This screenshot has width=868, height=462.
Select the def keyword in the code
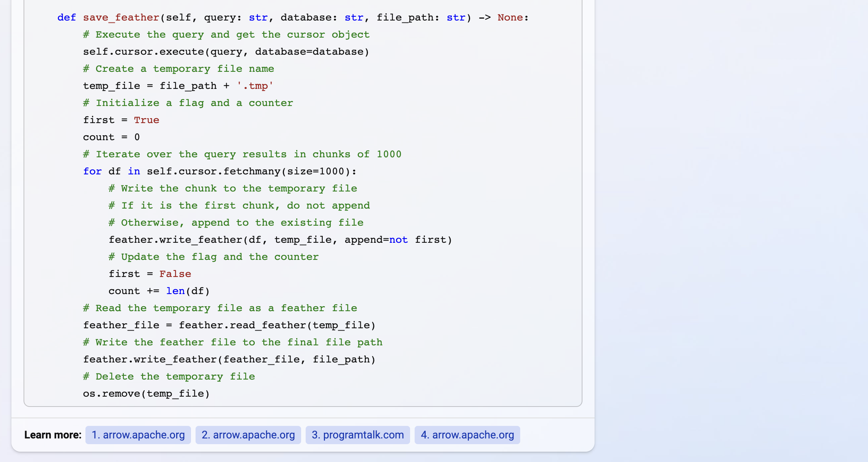coord(66,17)
